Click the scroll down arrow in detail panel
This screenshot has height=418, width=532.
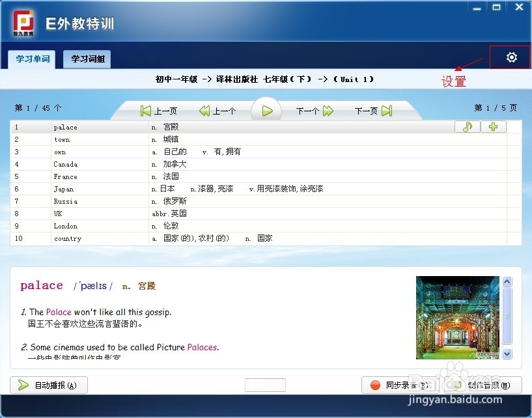click(x=507, y=354)
